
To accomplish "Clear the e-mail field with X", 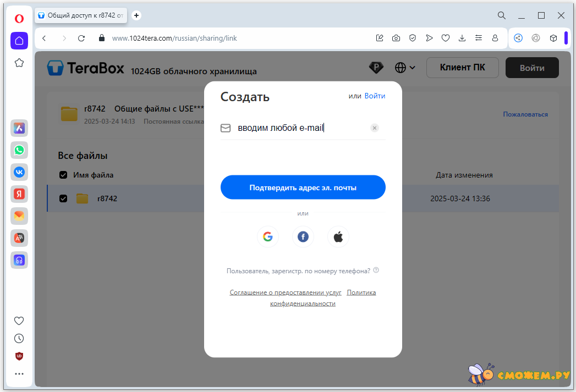I will 375,128.
